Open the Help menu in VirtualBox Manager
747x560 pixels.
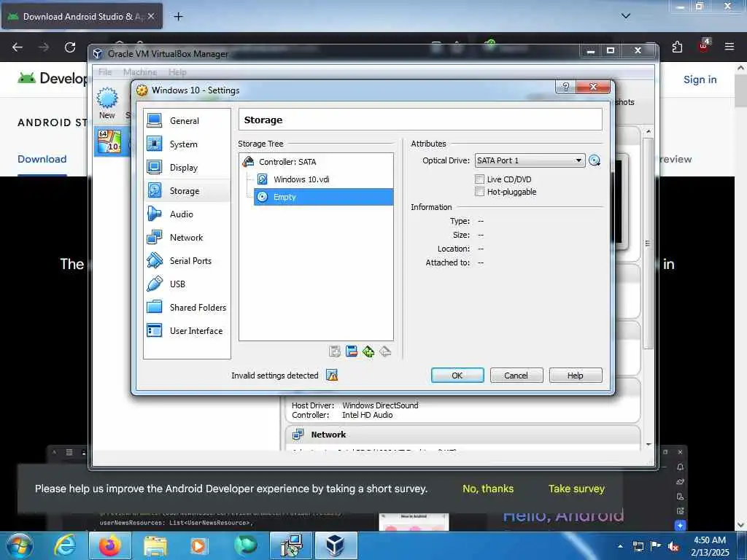click(x=177, y=72)
